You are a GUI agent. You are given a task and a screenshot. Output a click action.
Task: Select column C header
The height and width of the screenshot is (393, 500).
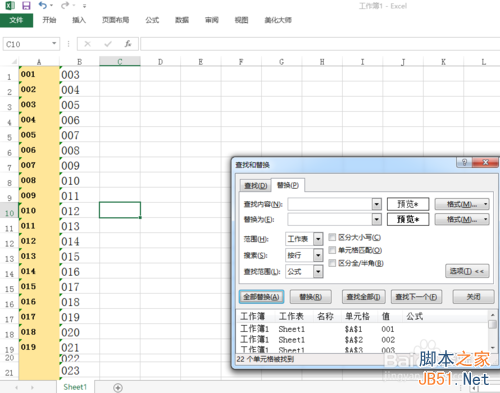pyautogui.click(x=120, y=62)
